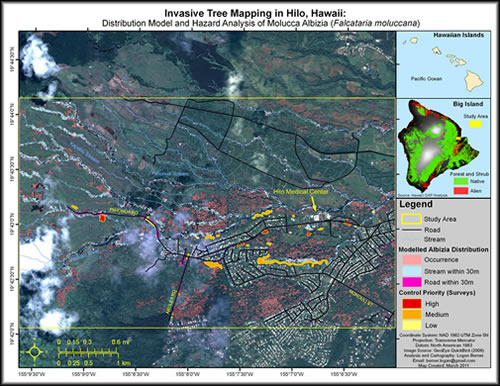The height and width of the screenshot is (386, 500).
Task: Click the 'Datum: North American 1983' line
Action: pos(444,345)
